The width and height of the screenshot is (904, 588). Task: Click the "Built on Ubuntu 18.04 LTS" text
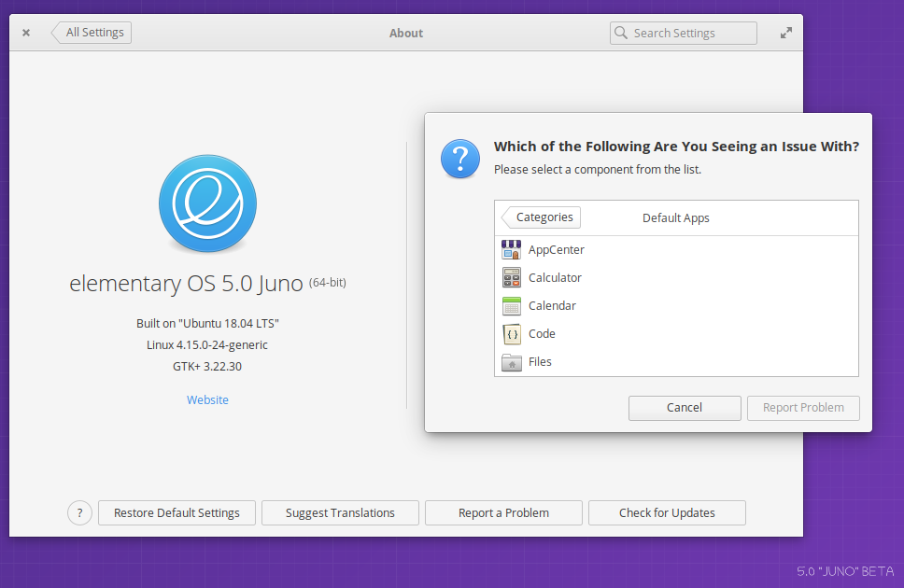pos(207,323)
